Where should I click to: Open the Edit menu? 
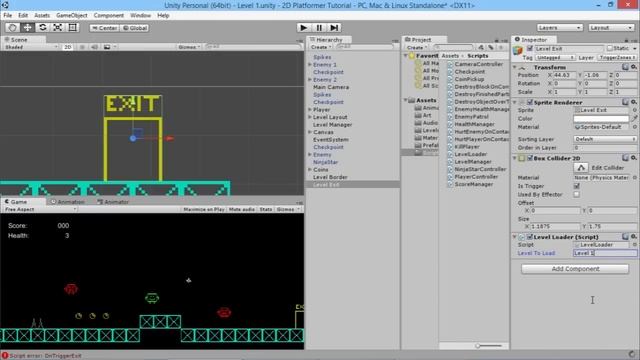(x=23, y=15)
